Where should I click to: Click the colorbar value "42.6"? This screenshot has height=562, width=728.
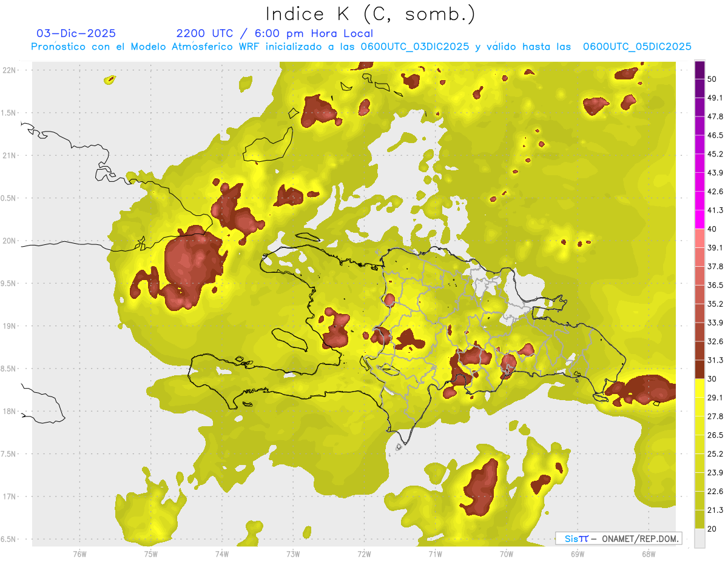point(715,192)
